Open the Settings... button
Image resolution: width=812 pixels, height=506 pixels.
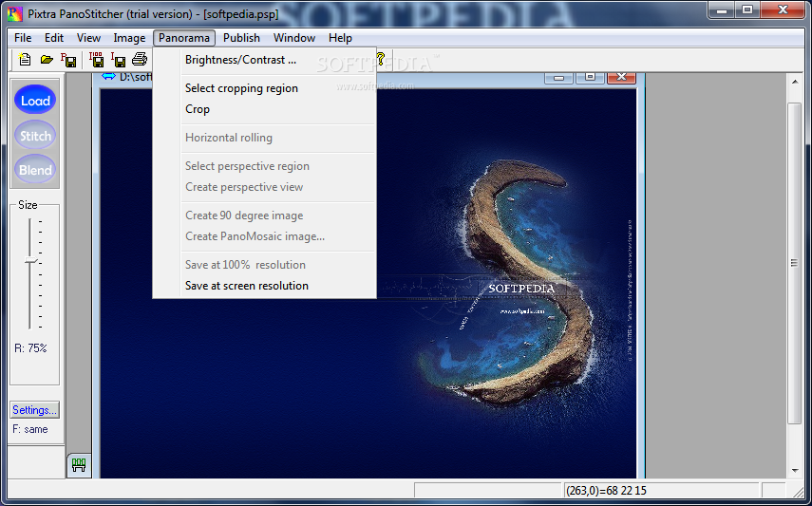point(35,410)
